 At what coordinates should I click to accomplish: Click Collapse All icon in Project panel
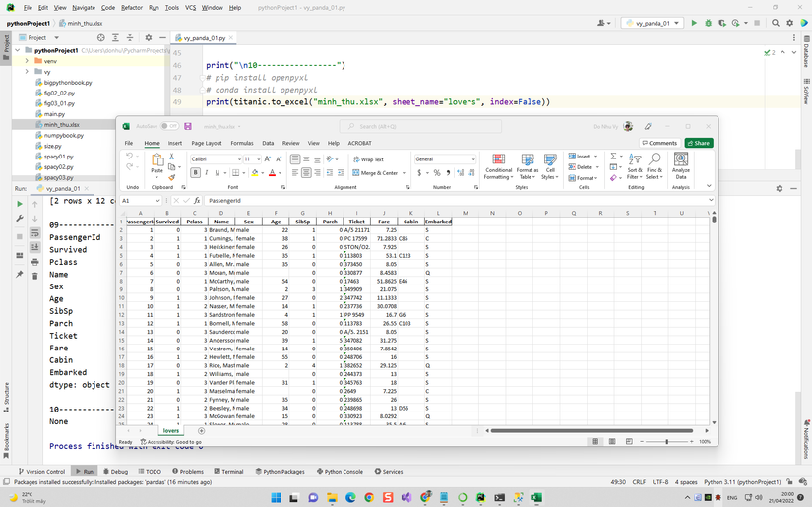coord(130,37)
